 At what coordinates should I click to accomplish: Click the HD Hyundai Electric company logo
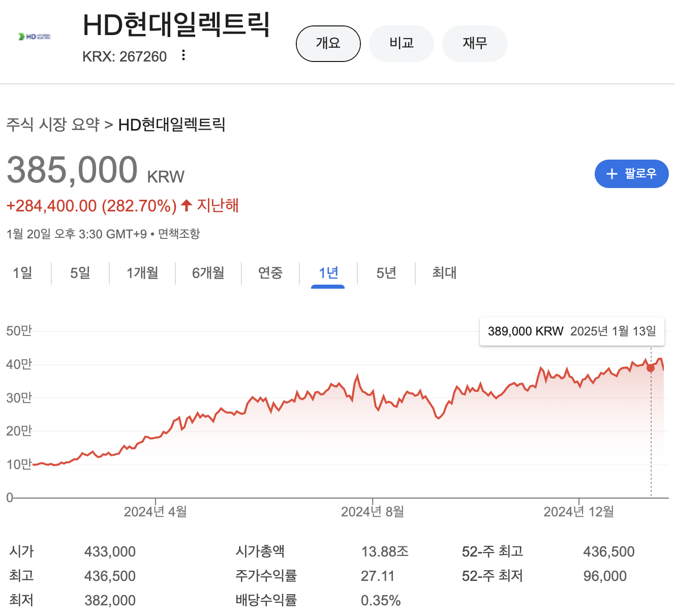click(x=35, y=37)
